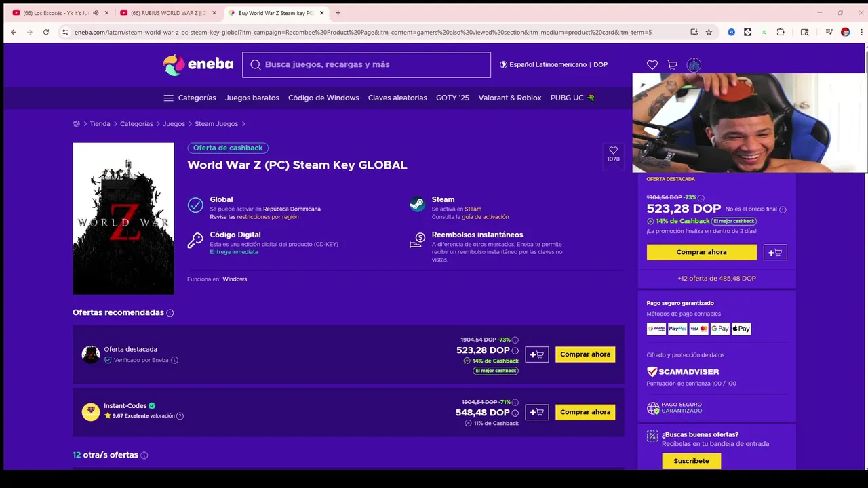
Task: Go to Steam Juegos in the breadcrumb
Action: pyautogui.click(x=216, y=124)
